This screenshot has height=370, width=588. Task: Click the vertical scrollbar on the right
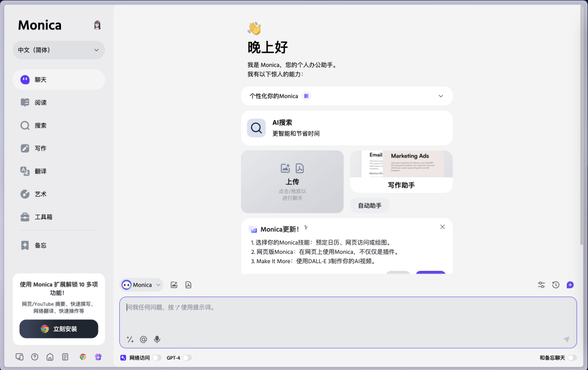pyautogui.click(x=581, y=126)
